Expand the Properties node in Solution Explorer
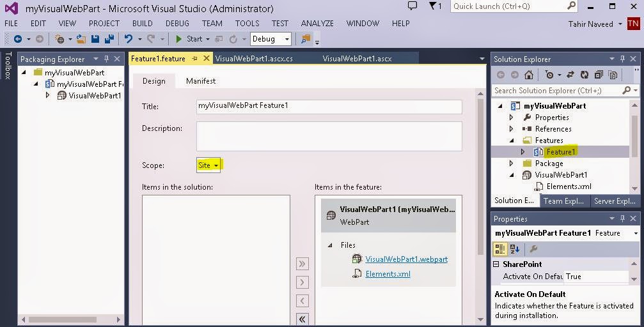644x327 pixels. coord(512,118)
